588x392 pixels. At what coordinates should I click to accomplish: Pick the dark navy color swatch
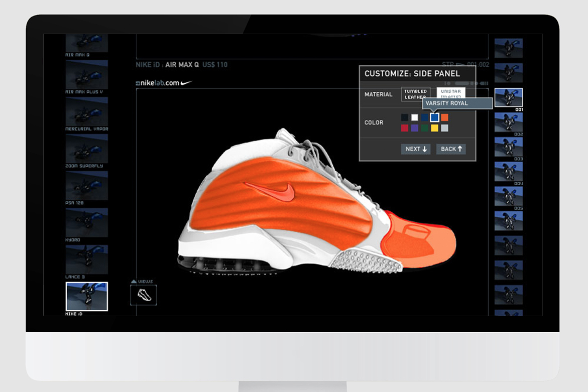(424, 117)
